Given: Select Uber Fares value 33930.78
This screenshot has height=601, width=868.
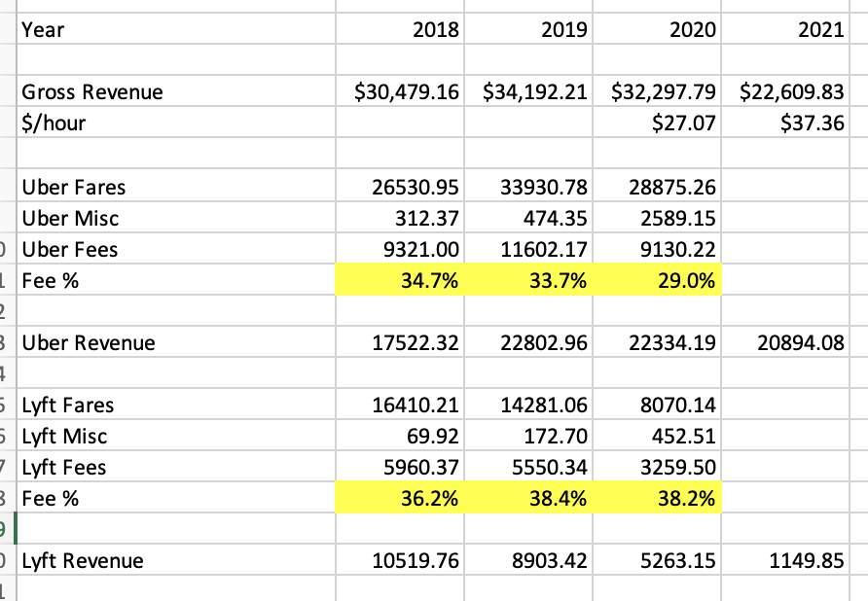Looking at the screenshot, I should 528,187.
